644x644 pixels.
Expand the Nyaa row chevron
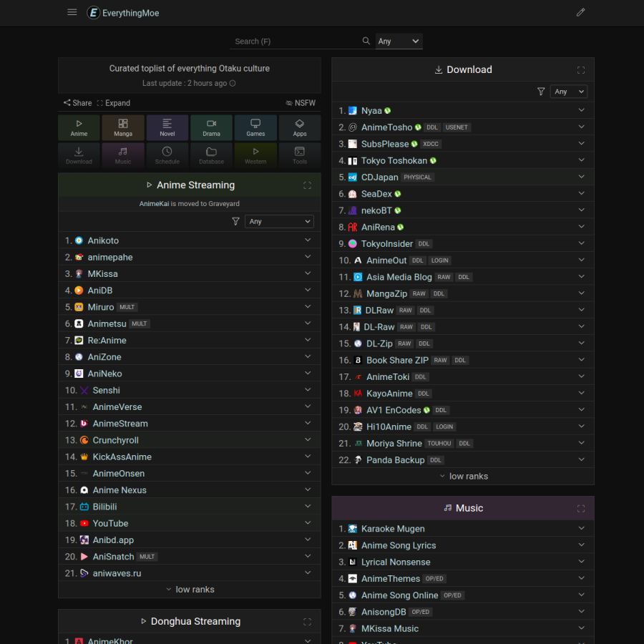(581, 110)
